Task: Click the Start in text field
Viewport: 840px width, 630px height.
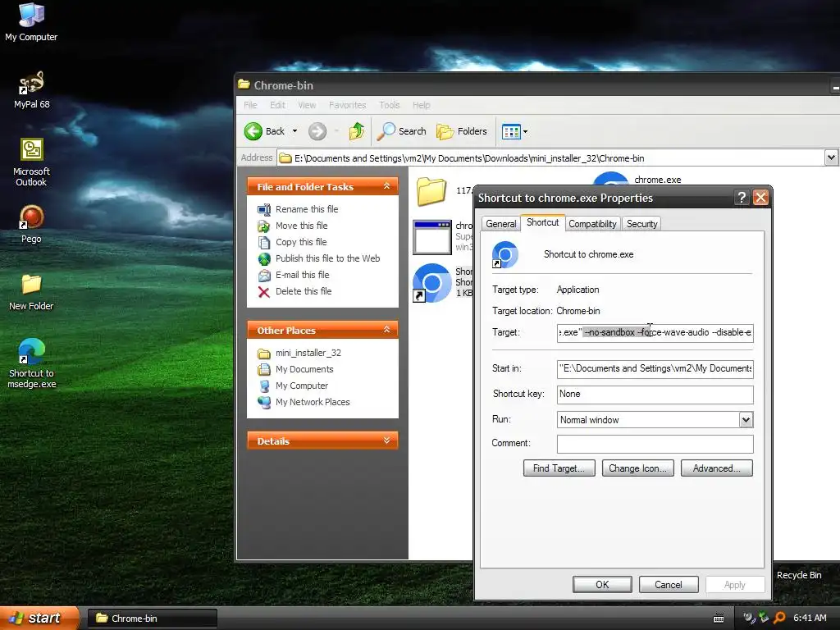Action: pyautogui.click(x=655, y=368)
